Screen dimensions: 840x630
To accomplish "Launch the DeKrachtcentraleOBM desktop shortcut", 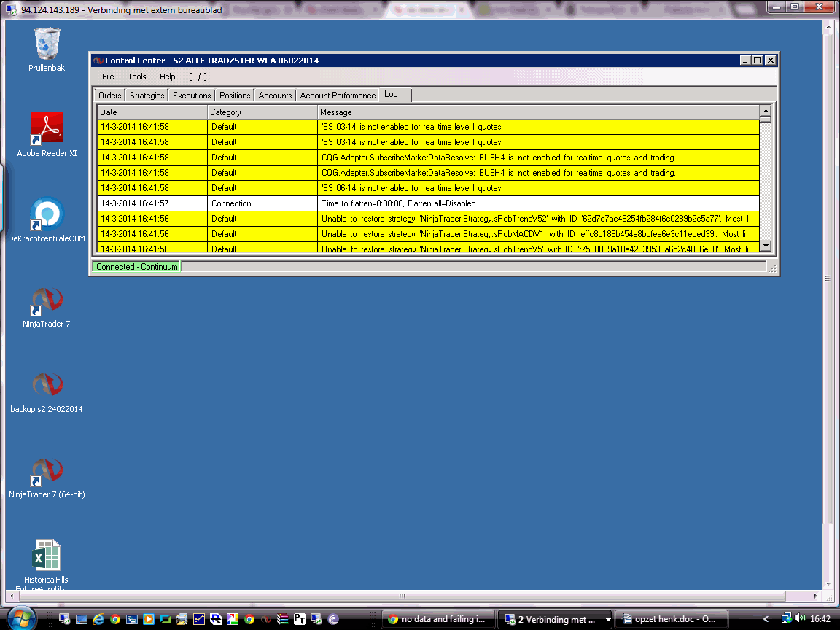I will pyautogui.click(x=47, y=219).
